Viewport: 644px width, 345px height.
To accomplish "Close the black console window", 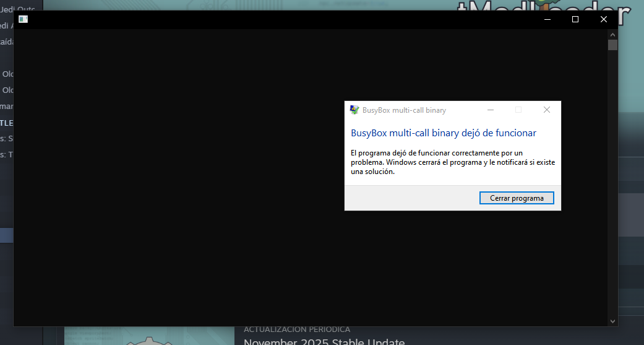I will pos(603,19).
